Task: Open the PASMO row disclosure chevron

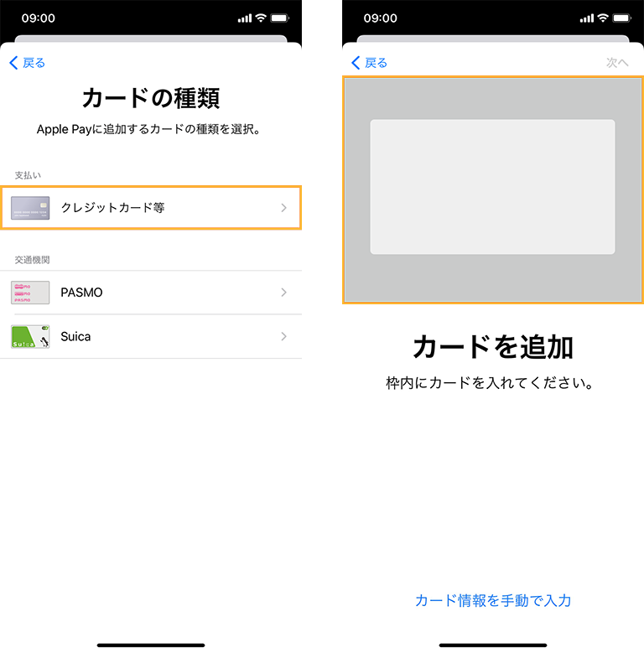Action: pyautogui.click(x=283, y=293)
